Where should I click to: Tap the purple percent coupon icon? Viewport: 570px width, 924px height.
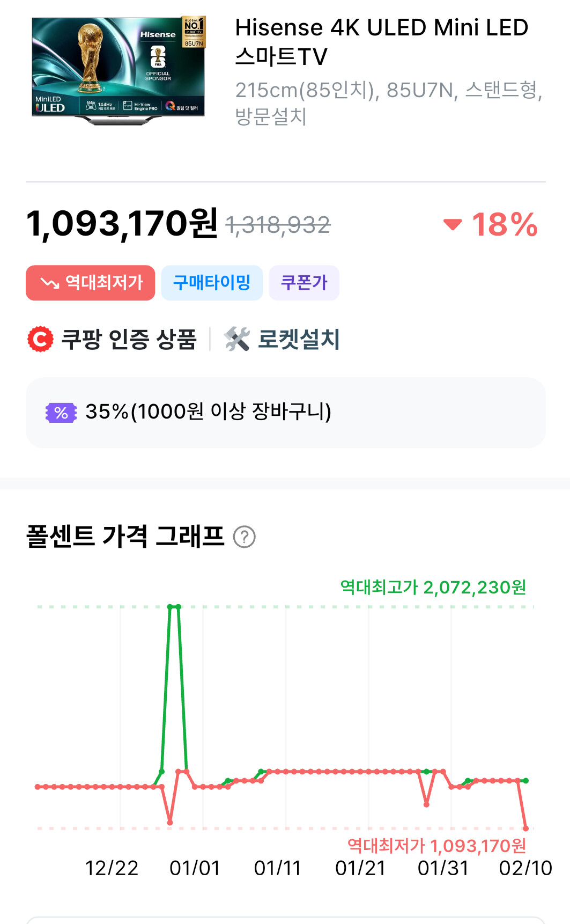61,413
